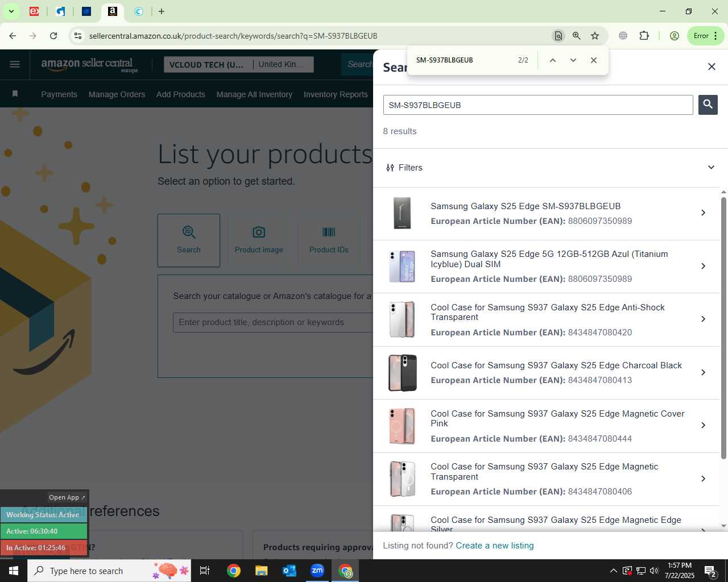
Task: Click the Icyblue Galaxy S25 Edge thumbnail
Action: (402, 267)
